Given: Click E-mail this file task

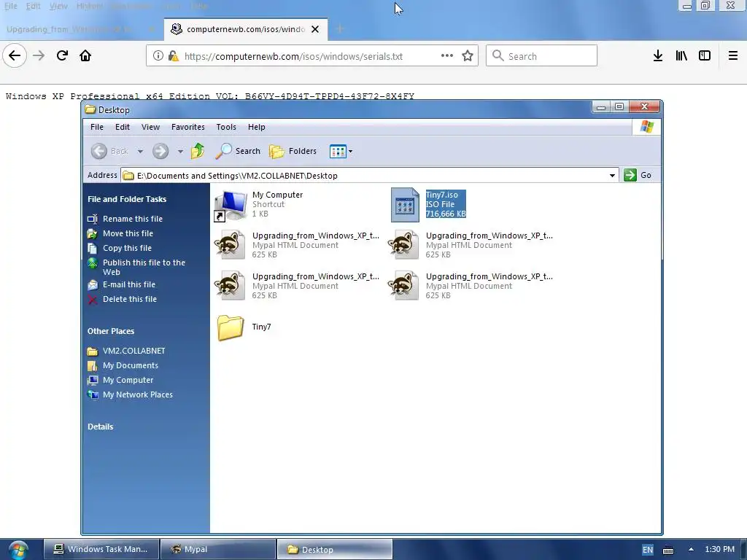Looking at the screenshot, I should 122,284.
